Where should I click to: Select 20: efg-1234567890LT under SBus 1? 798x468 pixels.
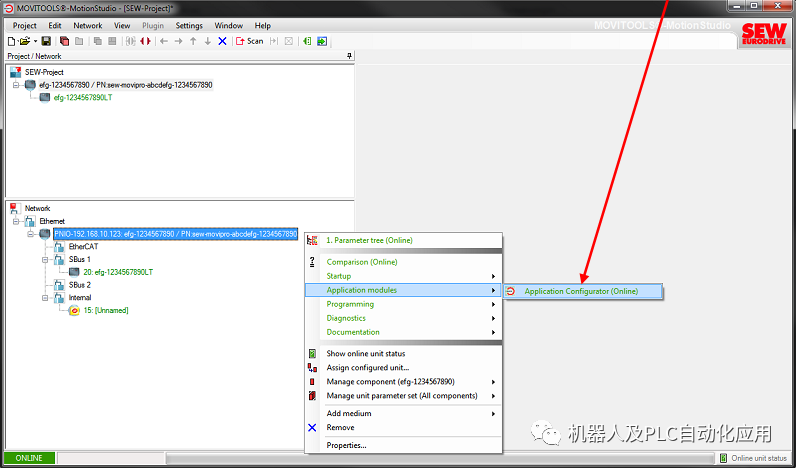click(x=118, y=272)
